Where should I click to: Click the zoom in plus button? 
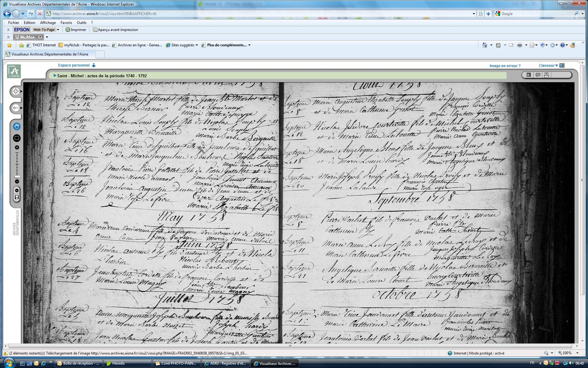tap(17, 148)
